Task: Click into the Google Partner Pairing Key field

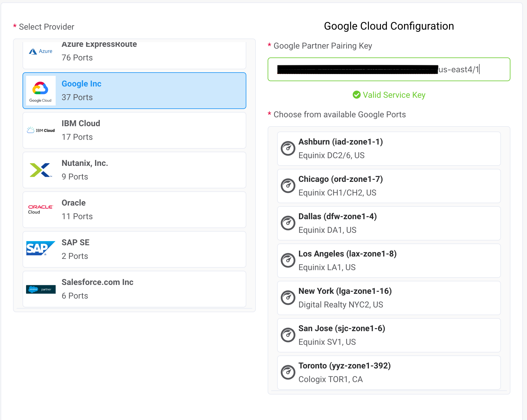Action: click(389, 69)
